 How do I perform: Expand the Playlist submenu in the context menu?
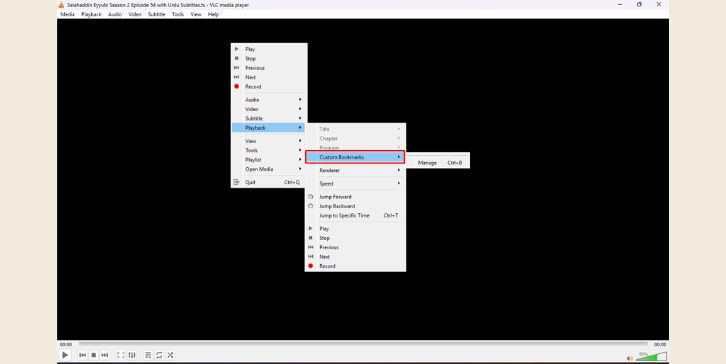point(269,160)
